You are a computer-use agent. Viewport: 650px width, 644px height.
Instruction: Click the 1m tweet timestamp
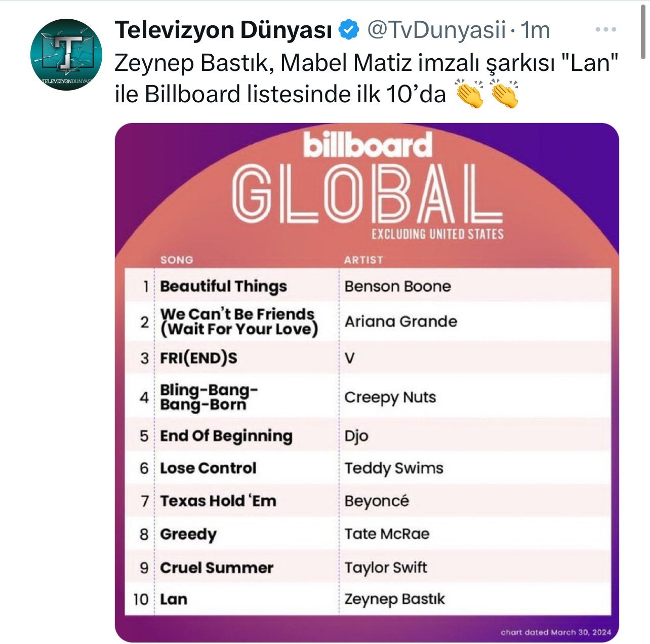click(535, 30)
